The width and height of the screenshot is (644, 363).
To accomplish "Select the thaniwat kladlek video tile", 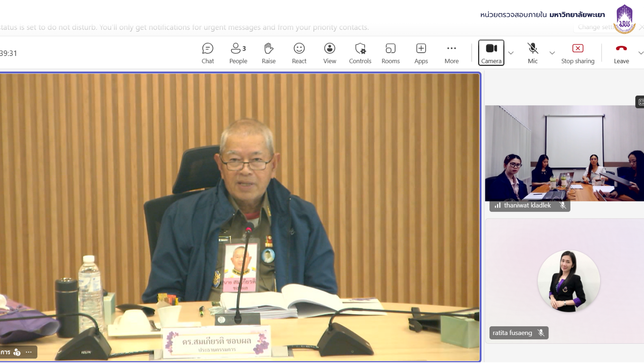I will 564,153.
